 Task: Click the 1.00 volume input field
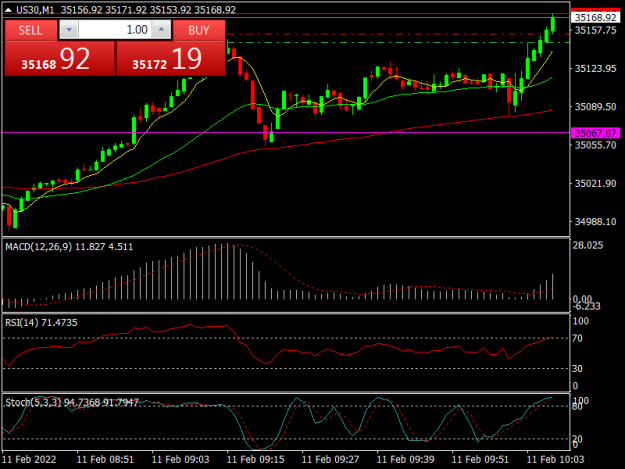[x=115, y=30]
